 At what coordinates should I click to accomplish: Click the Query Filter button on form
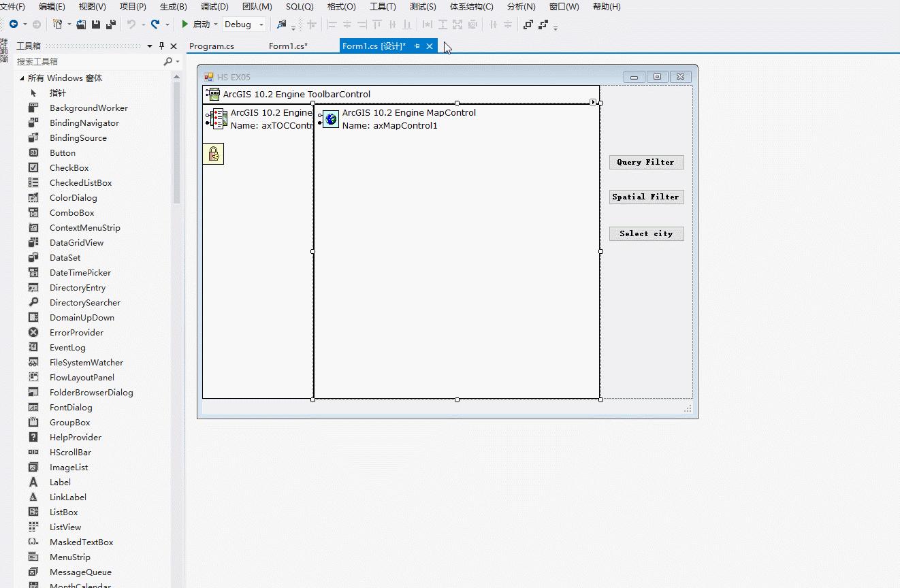(x=646, y=162)
